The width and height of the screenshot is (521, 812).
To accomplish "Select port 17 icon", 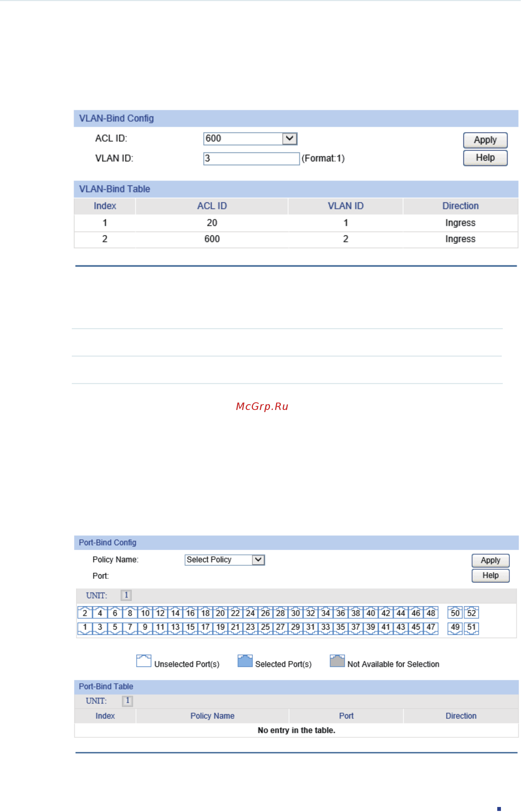I will point(205,628).
